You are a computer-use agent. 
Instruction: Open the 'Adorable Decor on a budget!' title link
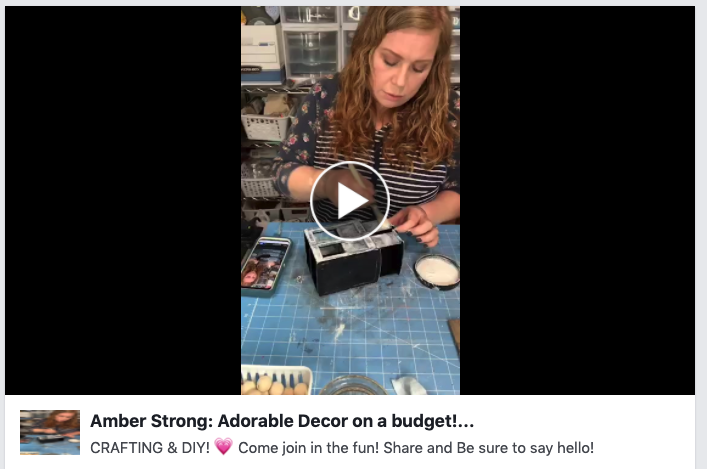click(x=345, y=421)
